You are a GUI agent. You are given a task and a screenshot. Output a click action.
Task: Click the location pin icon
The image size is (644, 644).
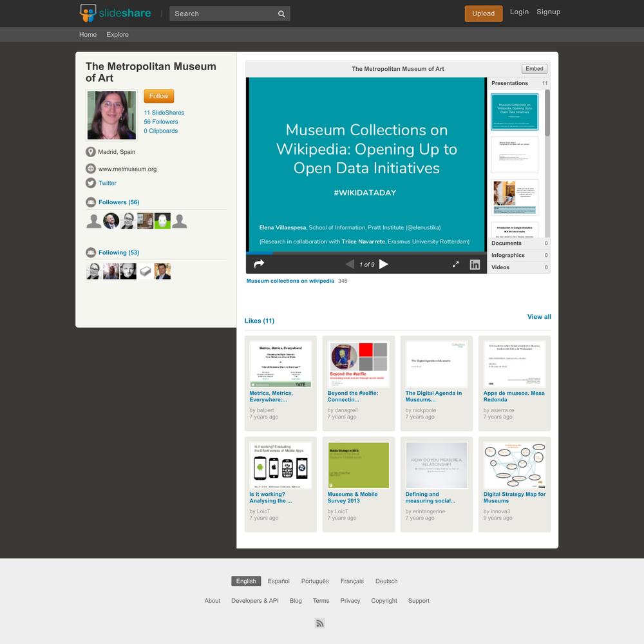click(x=91, y=152)
